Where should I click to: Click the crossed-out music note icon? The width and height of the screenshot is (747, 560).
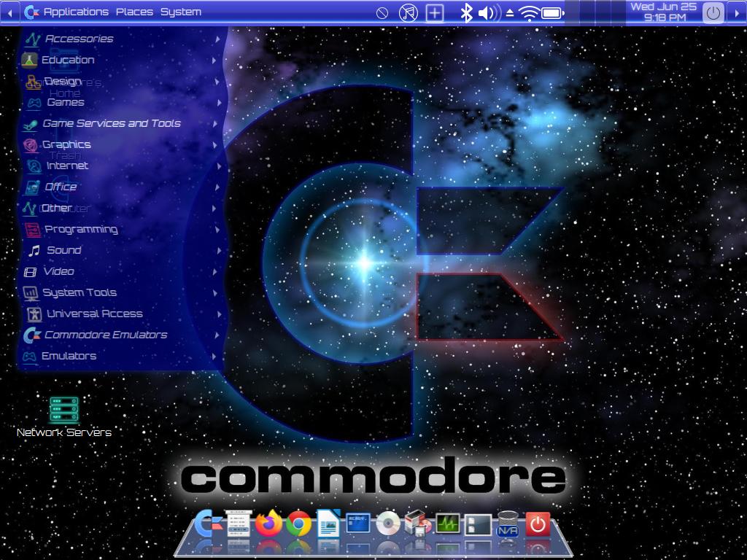point(409,13)
